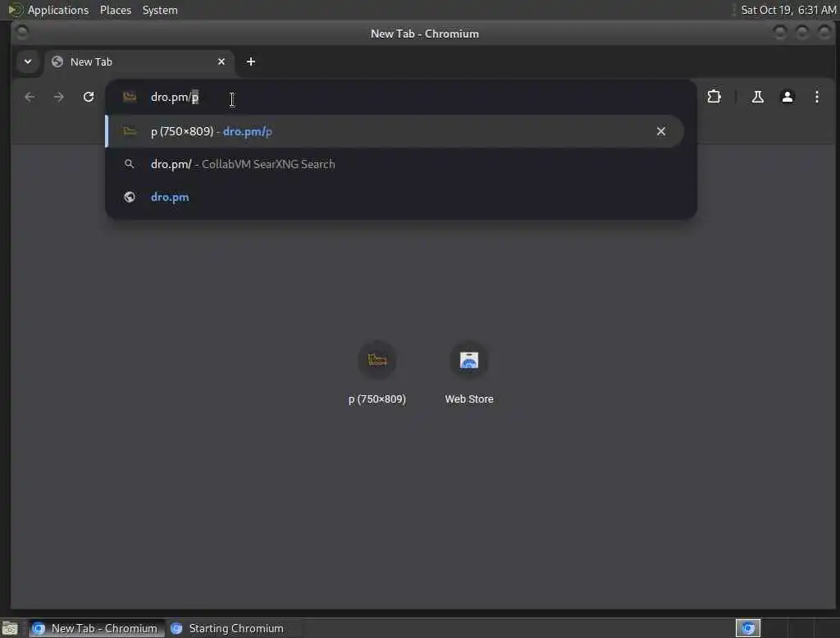Go forward with the forward arrow
The height and width of the screenshot is (638, 840).
click(x=59, y=97)
